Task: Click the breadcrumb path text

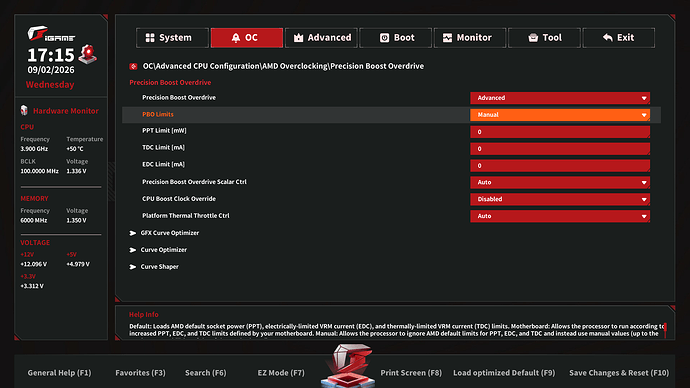Action: pyautogui.click(x=283, y=66)
